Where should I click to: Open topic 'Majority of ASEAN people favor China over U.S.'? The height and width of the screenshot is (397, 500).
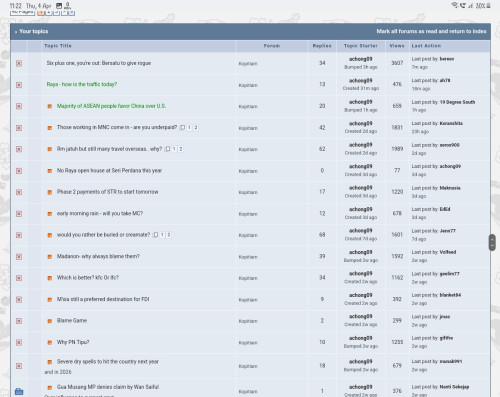[x=111, y=106]
